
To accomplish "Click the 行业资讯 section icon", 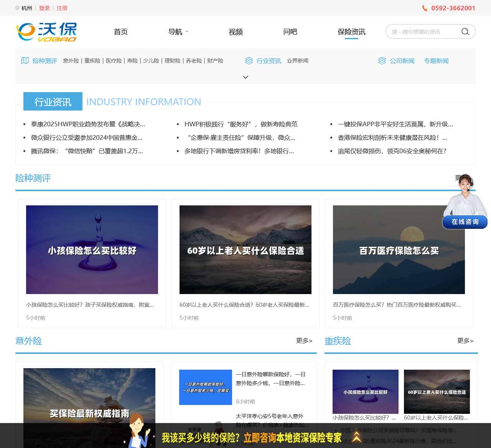I will (x=248, y=60).
